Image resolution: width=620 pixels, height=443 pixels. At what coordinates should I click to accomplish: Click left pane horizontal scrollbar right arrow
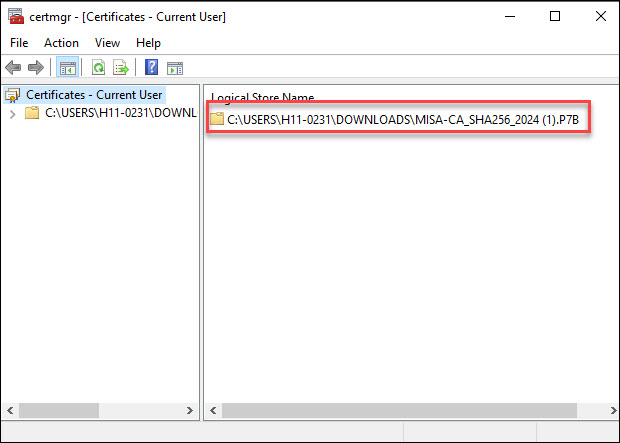point(191,411)
